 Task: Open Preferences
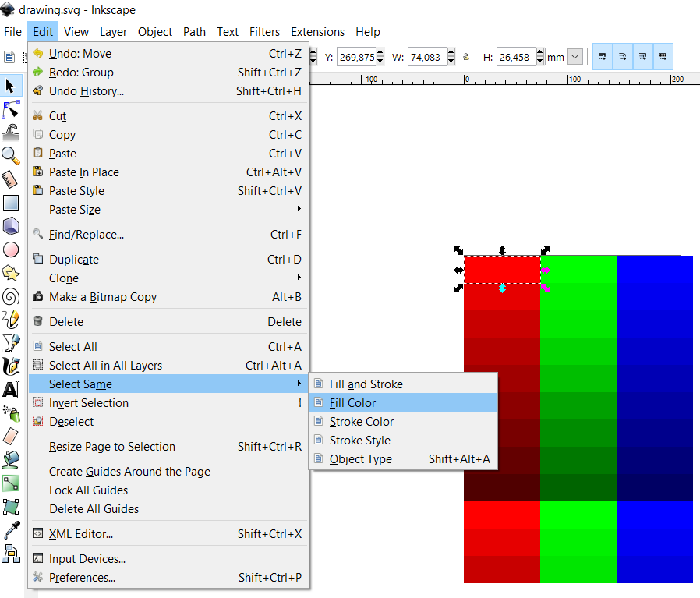click(168, 578)
